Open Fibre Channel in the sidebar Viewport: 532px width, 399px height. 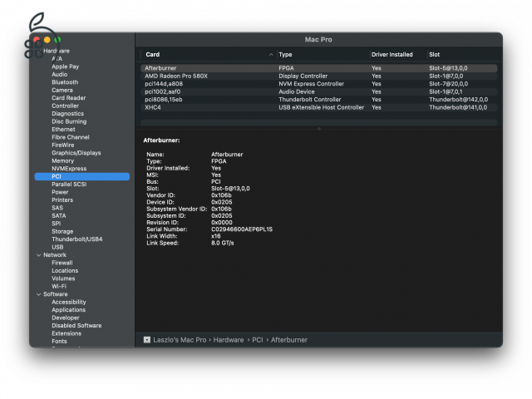click(x=70, y=137)
